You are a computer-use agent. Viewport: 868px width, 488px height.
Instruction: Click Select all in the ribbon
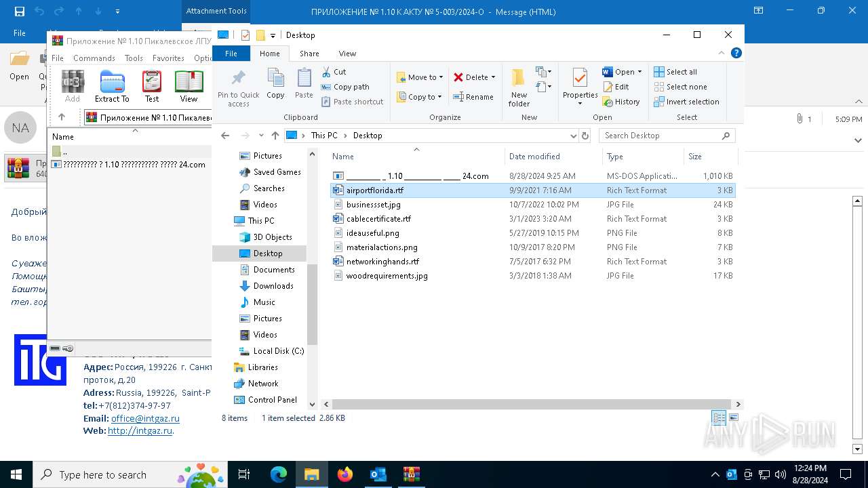point(675,72)
